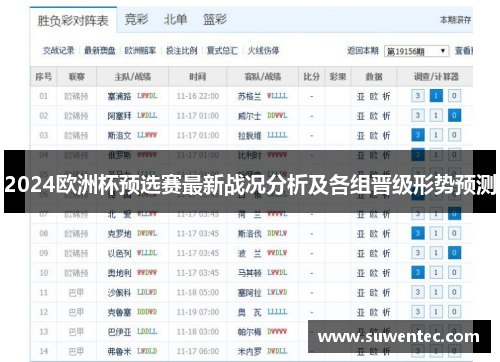The width and height of the screenshot is (500, 362).
Task: Click away team 米内罗 in row 14
Action: (249, 352)
